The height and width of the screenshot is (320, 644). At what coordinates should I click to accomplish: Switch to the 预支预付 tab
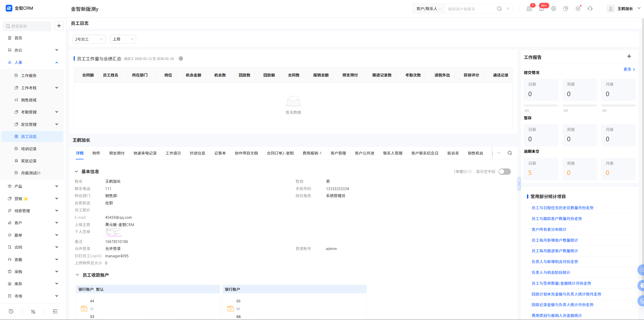[117, 153]
